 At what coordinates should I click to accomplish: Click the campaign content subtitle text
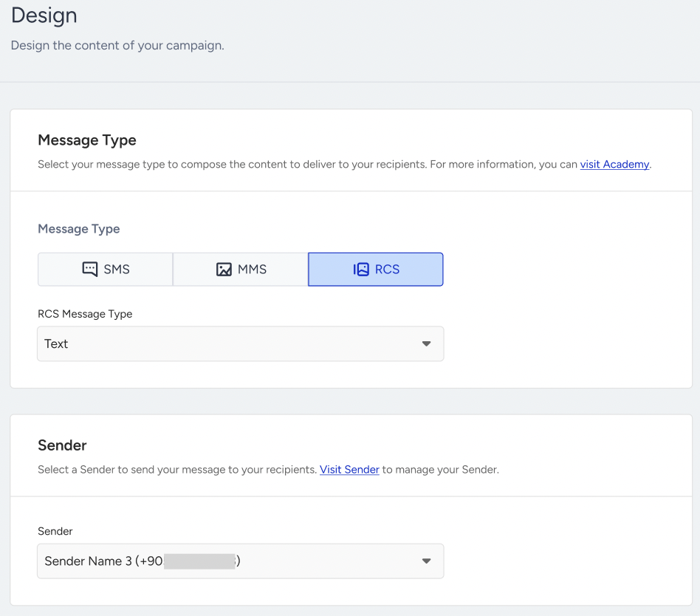117,46
